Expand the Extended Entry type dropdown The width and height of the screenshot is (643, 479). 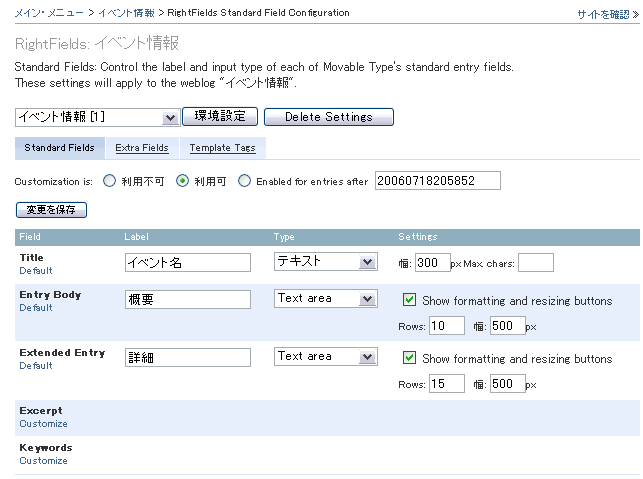tap(325, 357)
